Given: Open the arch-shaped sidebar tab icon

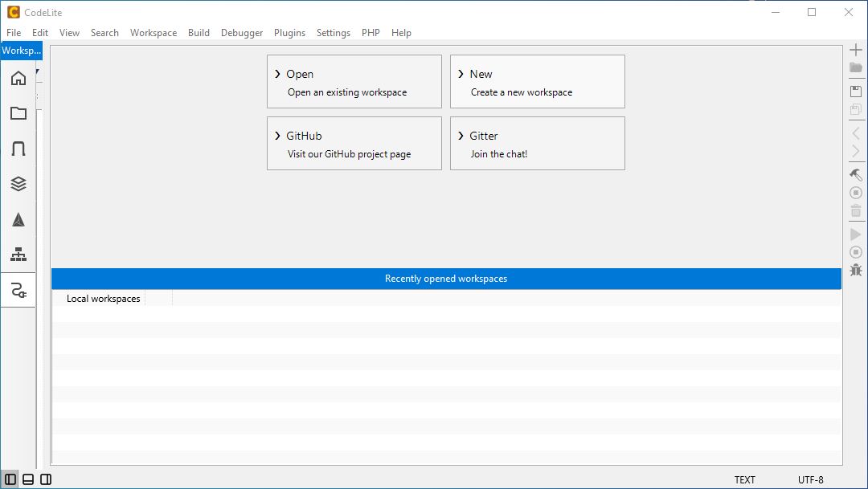Looking at the screenshot, I should point(18,149).
